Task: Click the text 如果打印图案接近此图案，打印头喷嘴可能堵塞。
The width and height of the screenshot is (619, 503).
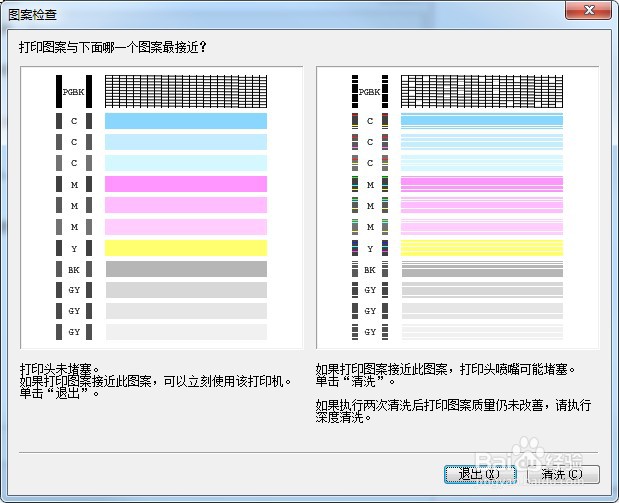Action: click(x=445, y=369)
